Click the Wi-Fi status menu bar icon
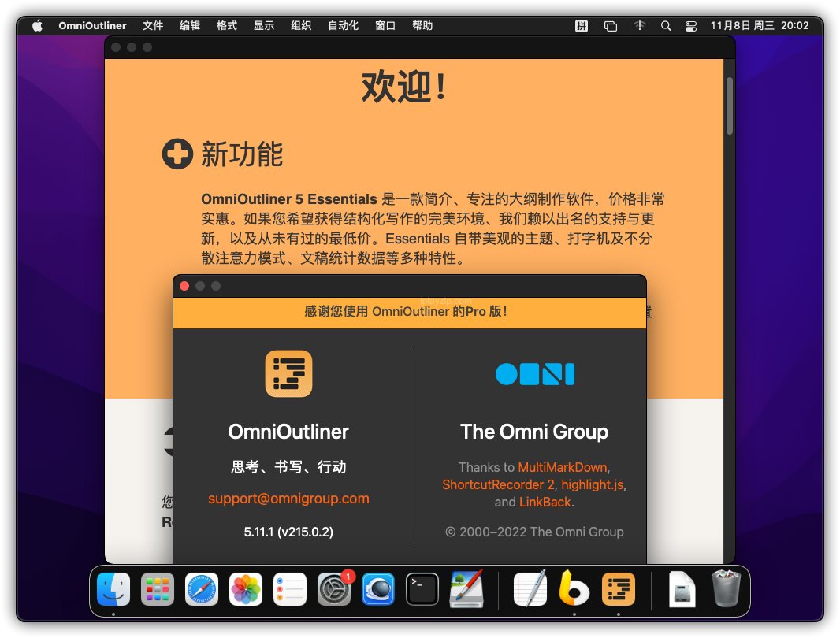840x638 pixels. [x=639, y=26]
